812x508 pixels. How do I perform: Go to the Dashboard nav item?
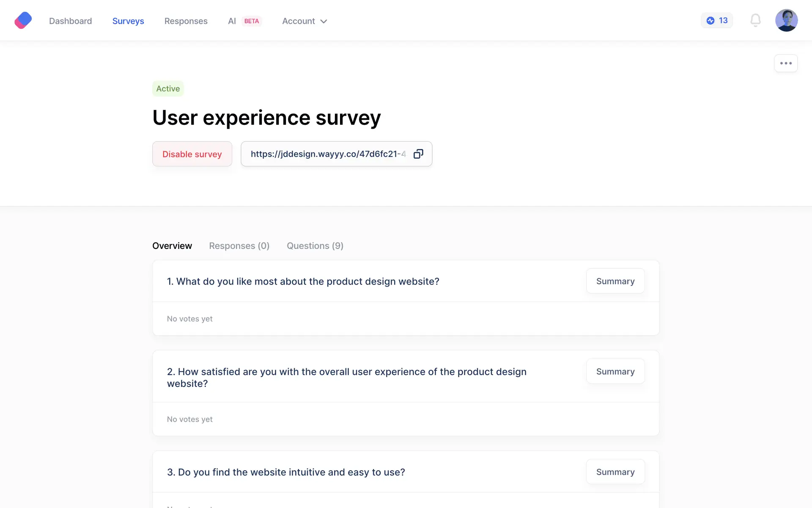[70, 21]
